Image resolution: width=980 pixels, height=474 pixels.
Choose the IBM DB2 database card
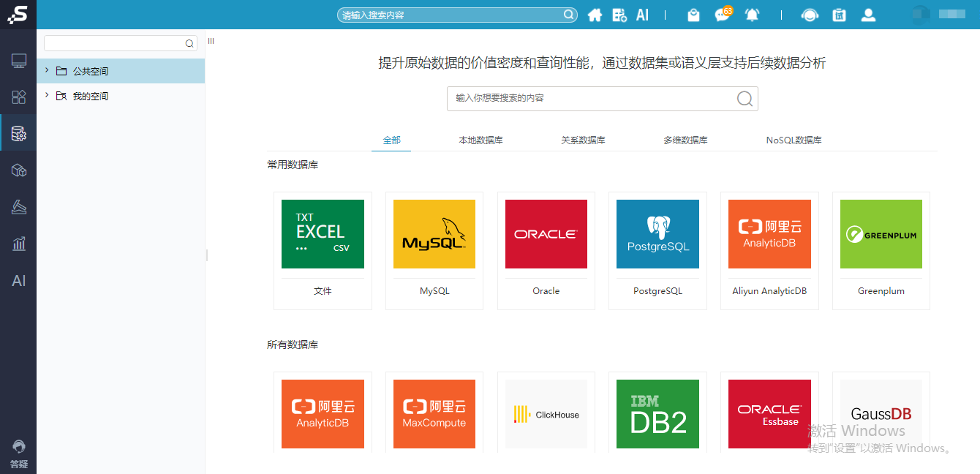click(x=657, y=414)
